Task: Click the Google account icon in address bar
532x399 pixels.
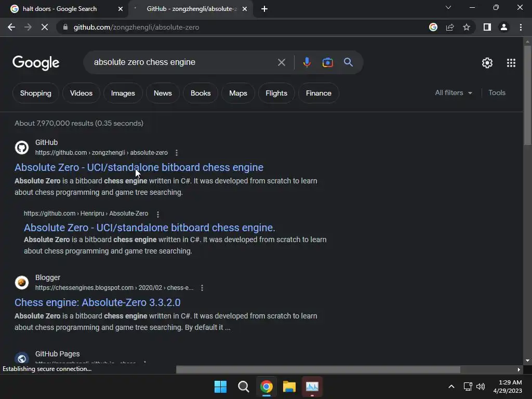Action: 433,27
